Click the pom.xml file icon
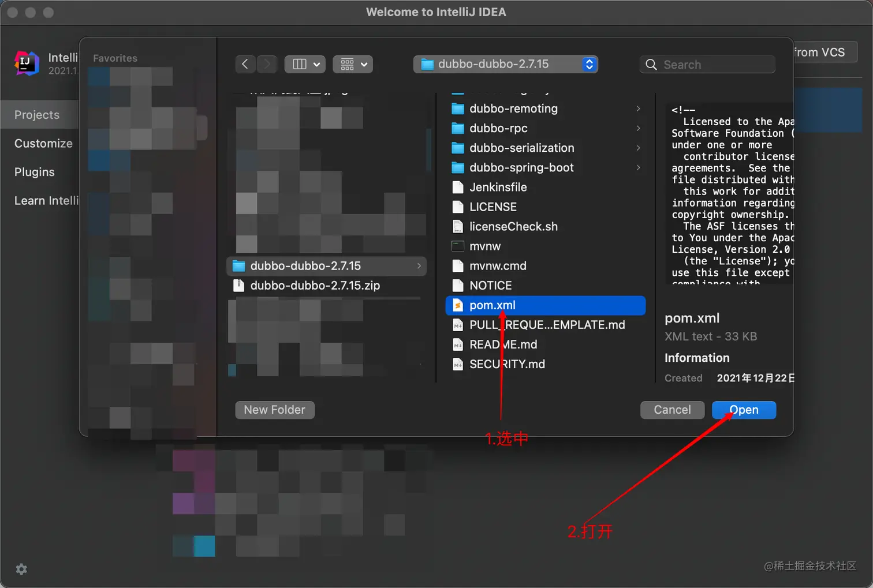The height and width of the screenshot is (588, 873). [458, 305]
